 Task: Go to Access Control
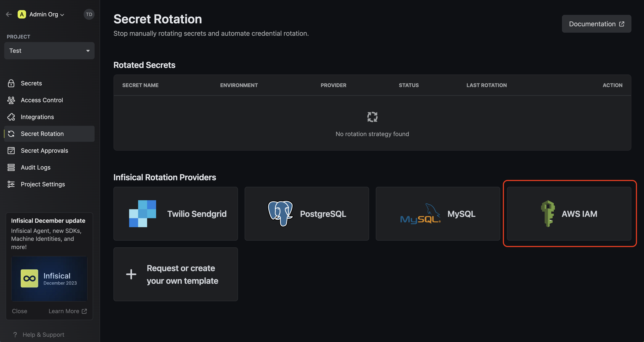[49, 100]
